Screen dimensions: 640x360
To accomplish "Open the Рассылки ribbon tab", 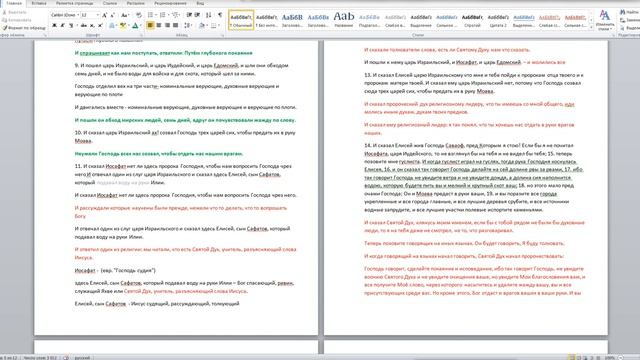I will tap(136, 3).
